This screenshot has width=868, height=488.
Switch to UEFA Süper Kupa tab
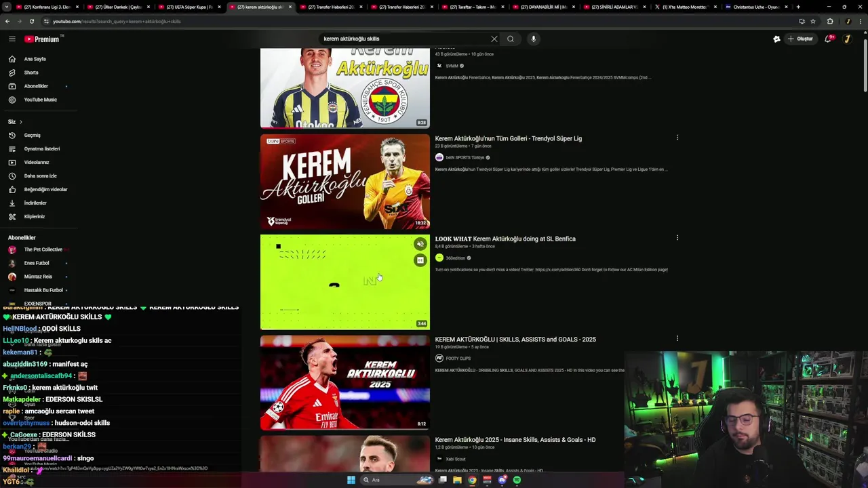[x=189, y=7]
